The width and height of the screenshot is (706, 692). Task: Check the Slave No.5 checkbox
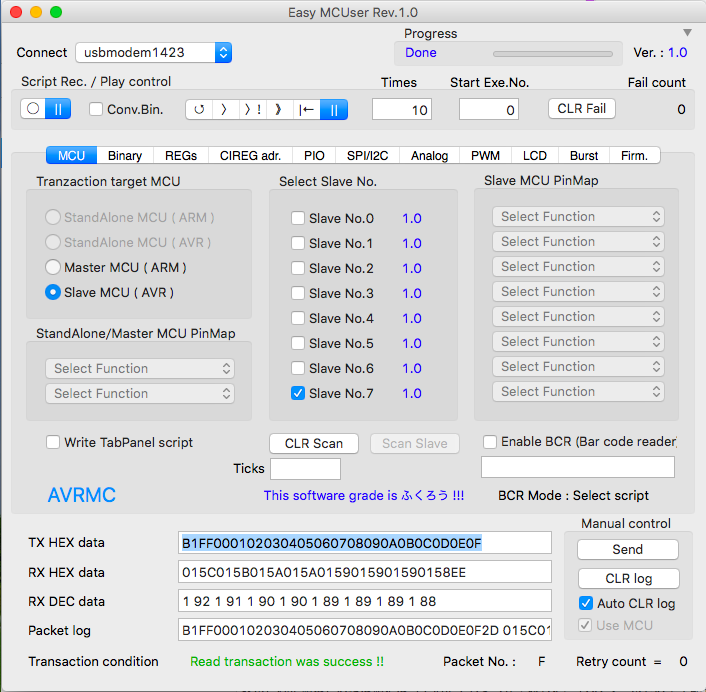coord(298,343)
